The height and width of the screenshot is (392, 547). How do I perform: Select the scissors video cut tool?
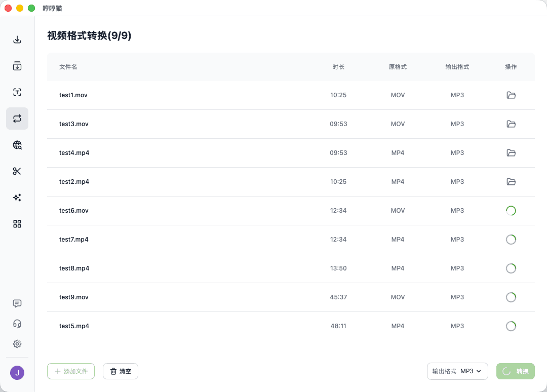click(17, 171)
